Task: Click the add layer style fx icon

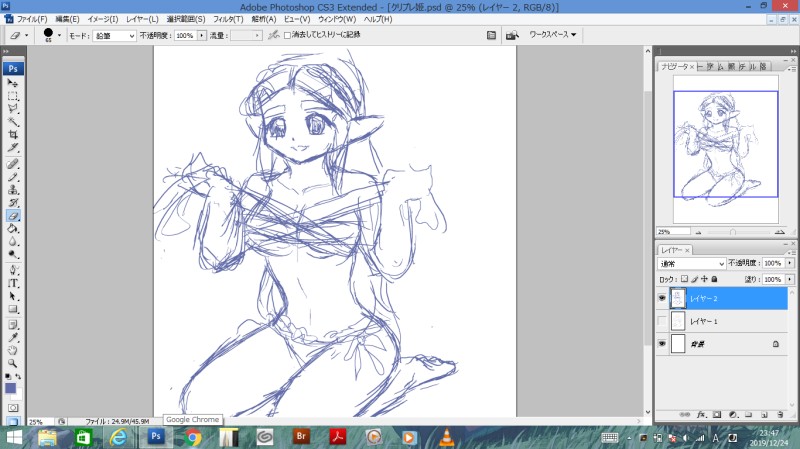Action: click(702, 414)
